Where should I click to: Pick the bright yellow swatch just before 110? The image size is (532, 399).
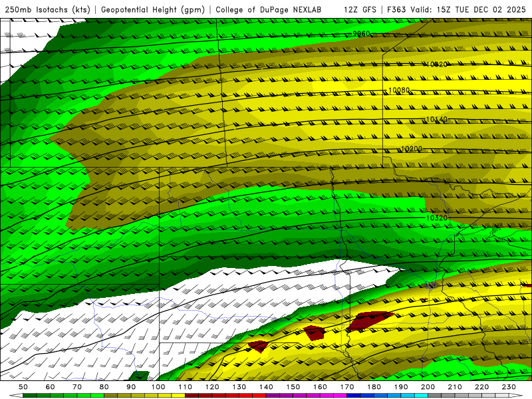coord(178,396)
